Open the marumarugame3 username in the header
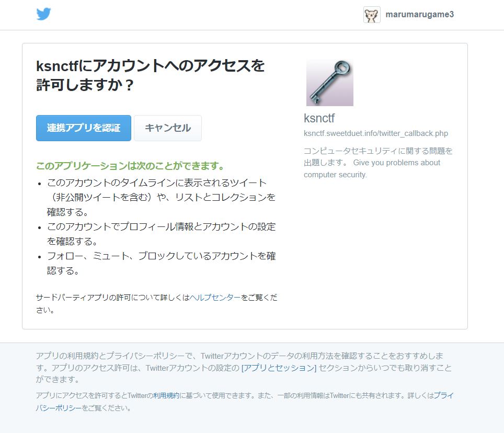 pyautogui.click(x=419, y=15)
